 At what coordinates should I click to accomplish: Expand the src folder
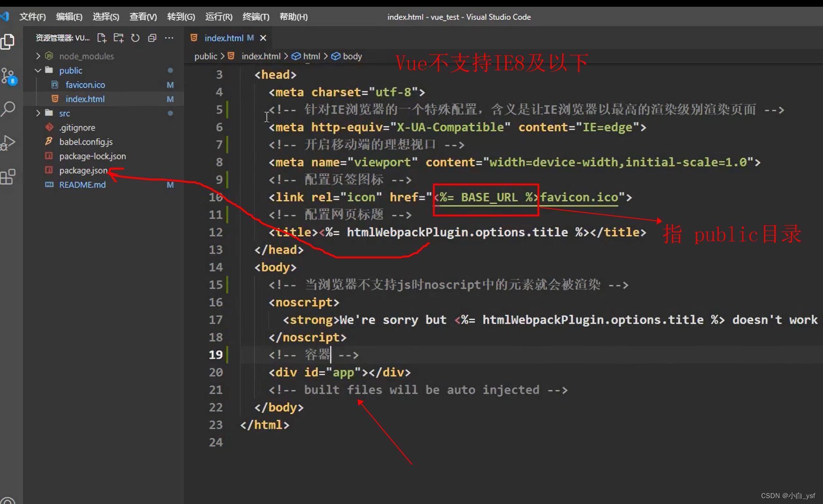pyautogui.click(x=38, y=113)
